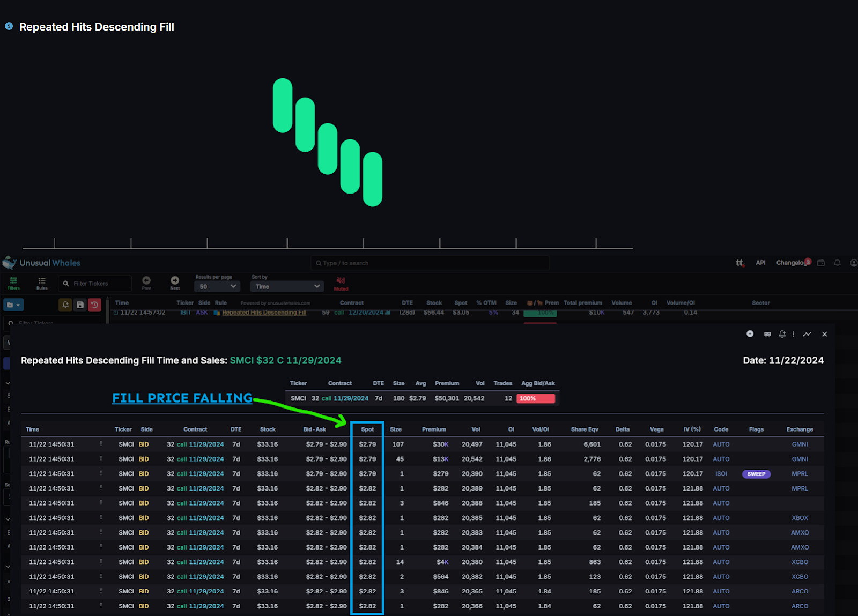Click the plus circle icon in the modal
858x616 pixels.
tap(750, 333)
